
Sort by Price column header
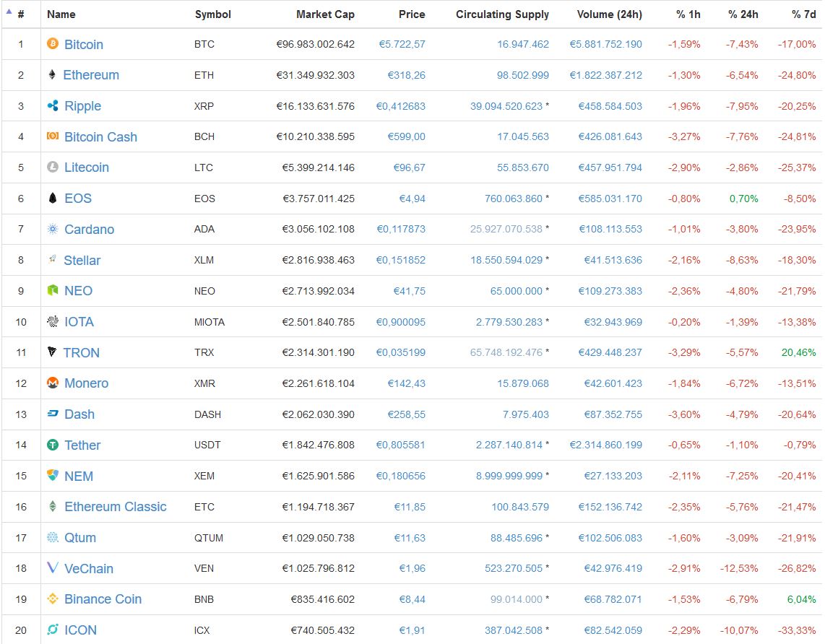click(412, 14)
